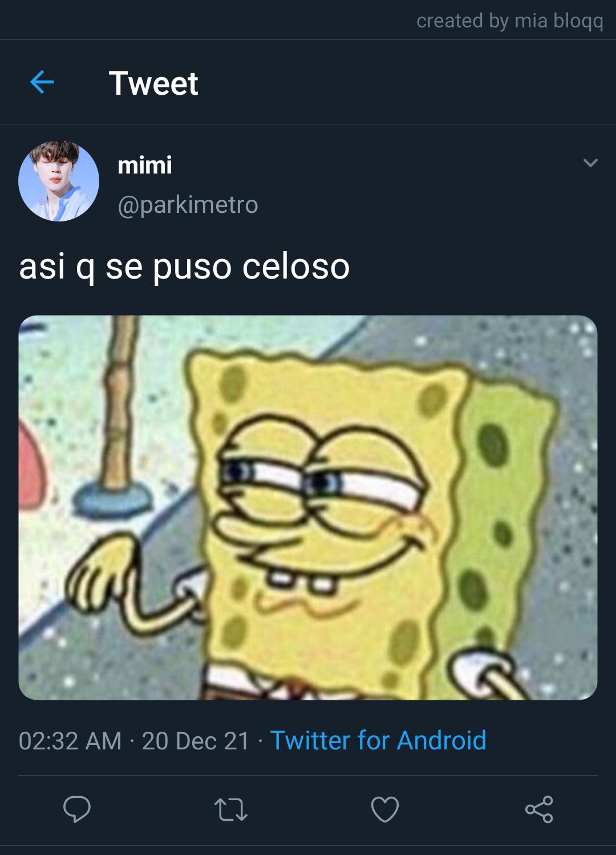Screen dimensions: 616x855
Task: Like the tweet with the heart icon
Action: 385,809
